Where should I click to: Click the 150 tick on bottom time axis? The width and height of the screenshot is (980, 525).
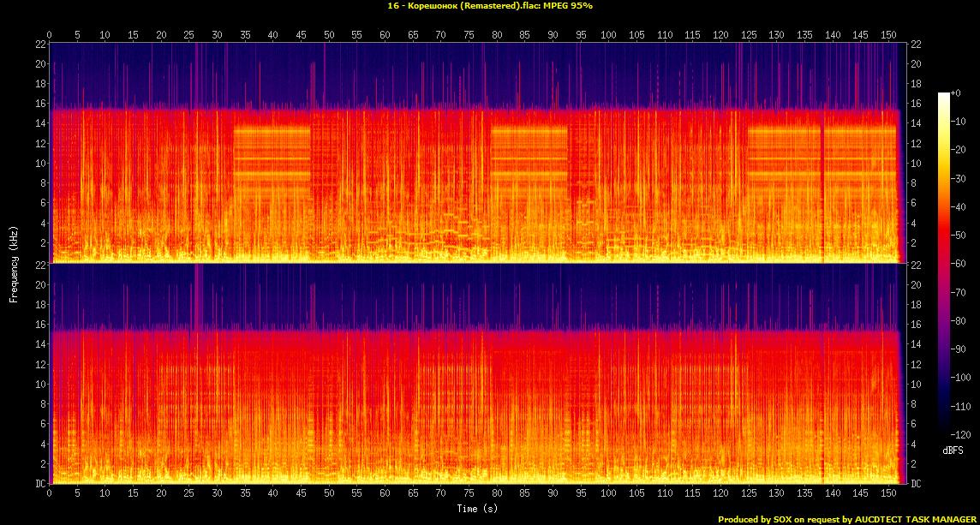pyautogui.click(x=887, y=494)
